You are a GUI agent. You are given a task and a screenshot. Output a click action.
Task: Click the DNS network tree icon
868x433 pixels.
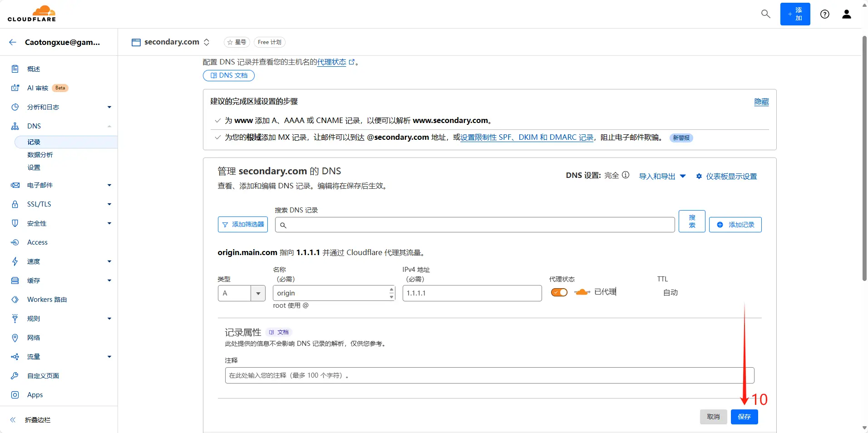pyautogui.click(x=15, y=126)
